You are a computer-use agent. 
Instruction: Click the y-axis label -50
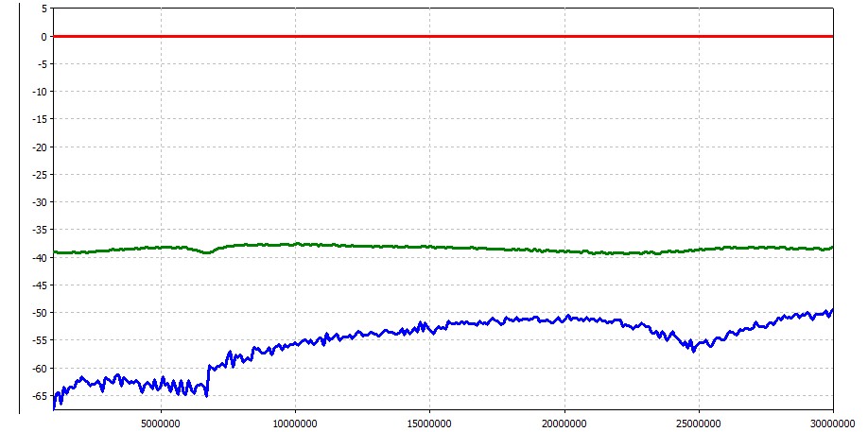pos(39,312)
